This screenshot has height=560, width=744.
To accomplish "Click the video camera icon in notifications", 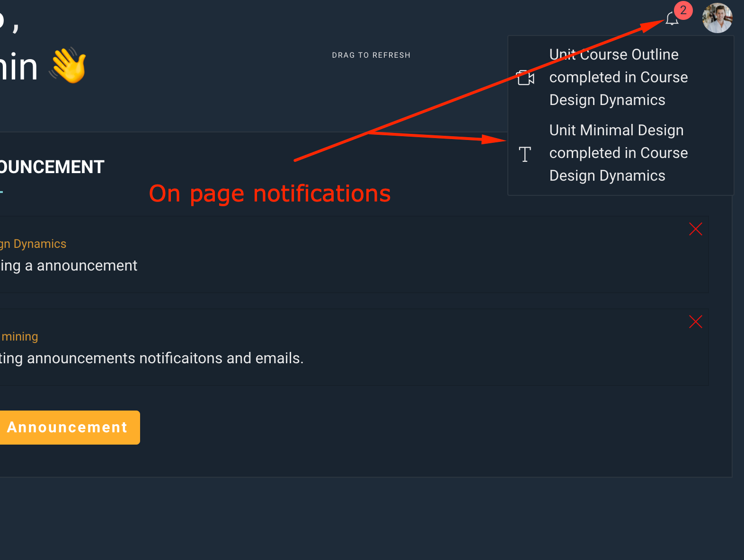I will [x=525, y=78].
